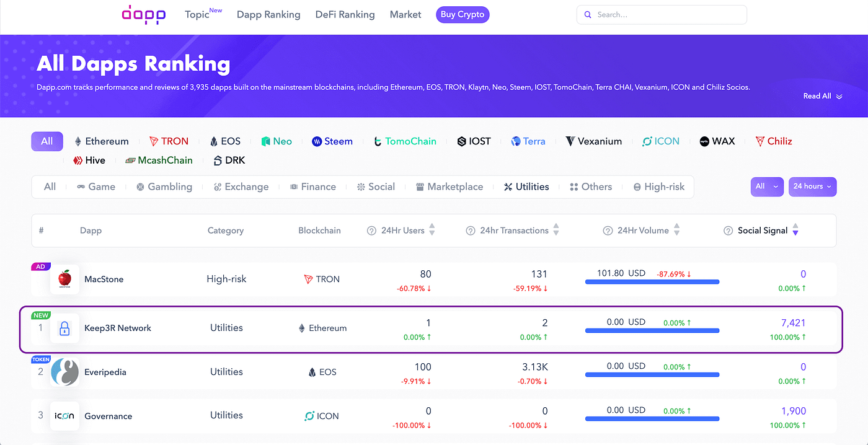Click the search magnifier icon
This screenshot has width=868, height=445.
[588, 15]
